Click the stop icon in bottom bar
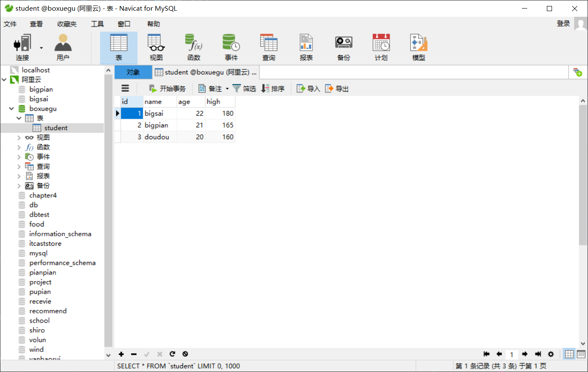The image size is (588, 372). 185,354
